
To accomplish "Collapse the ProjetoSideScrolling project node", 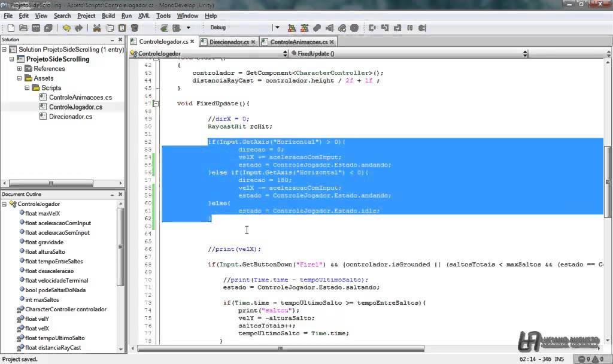I will (12, 59).
